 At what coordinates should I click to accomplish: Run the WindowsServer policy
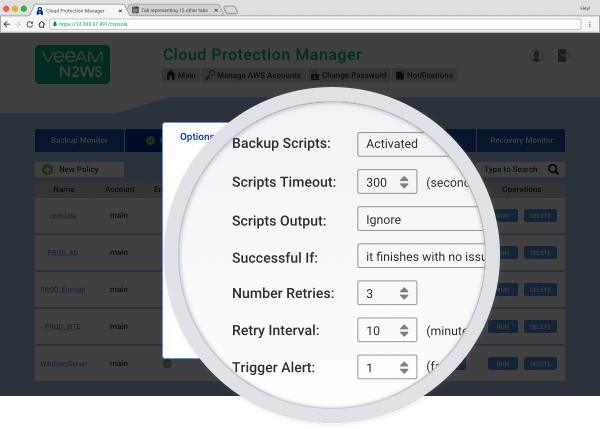[503, 364]
